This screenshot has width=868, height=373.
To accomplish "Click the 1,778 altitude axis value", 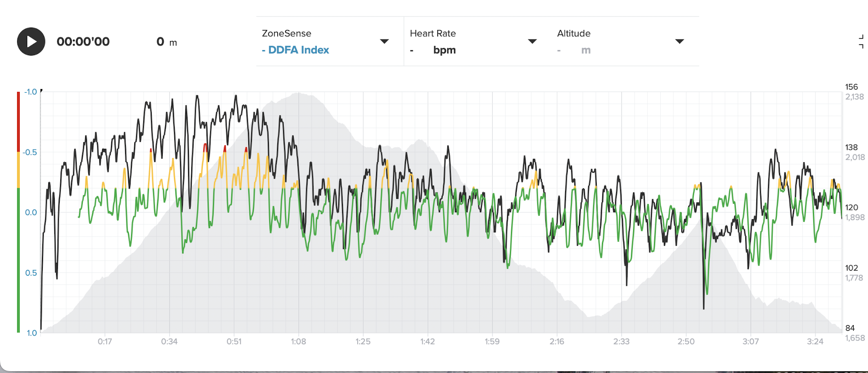I will pos(854,278).
